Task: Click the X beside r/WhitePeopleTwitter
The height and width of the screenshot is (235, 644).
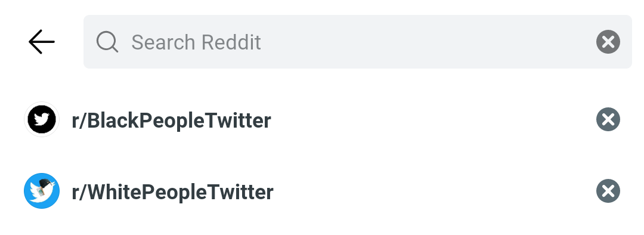Action: (x=608, y=191)
